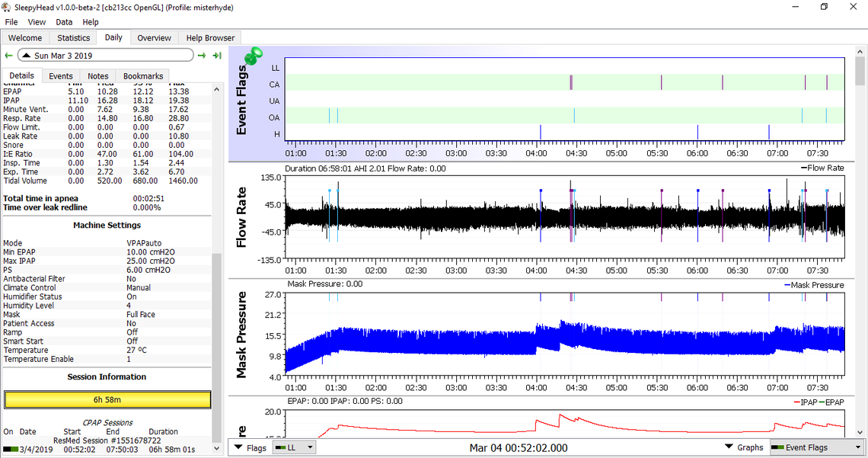Click the Resp. Rate row
This screenshot has width=868, height=458.
click(107, 118)
